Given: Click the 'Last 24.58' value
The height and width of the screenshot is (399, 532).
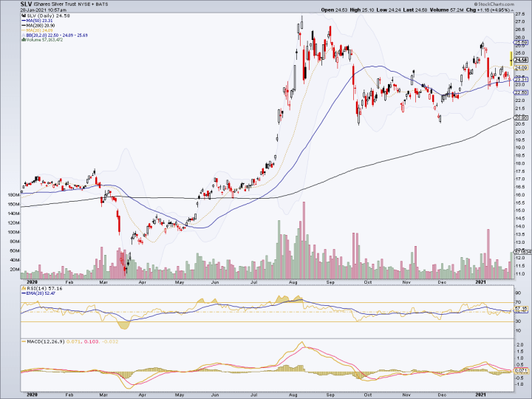Looking at the screenshot, I should (415, 10).
